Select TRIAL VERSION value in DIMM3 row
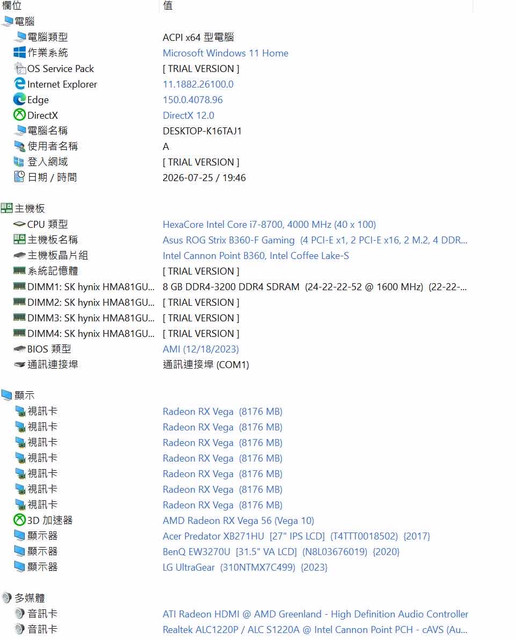 coord(201,318)
